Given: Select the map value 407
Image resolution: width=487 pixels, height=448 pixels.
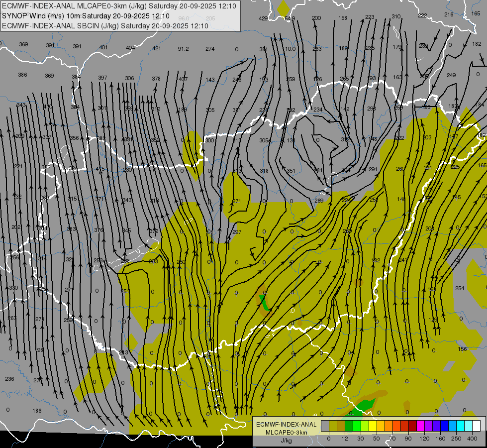Looking at the screenshot, I should (x=183, y=79).
